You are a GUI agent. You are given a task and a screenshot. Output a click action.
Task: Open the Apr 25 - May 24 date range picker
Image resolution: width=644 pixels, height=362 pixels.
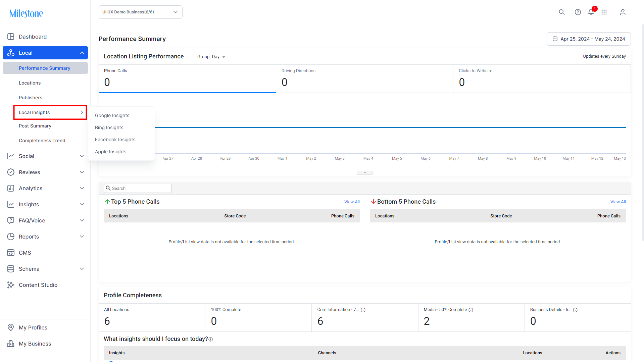point(589,39)
